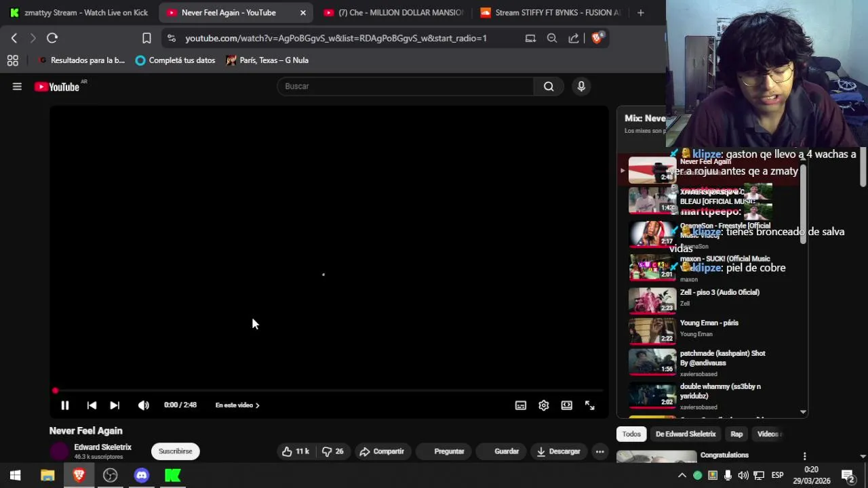Switch to the 'Che - MILLION DOLLAR MANSION' tab
The height and width of the screenshot is (488, 868).
tap(393, 12)
